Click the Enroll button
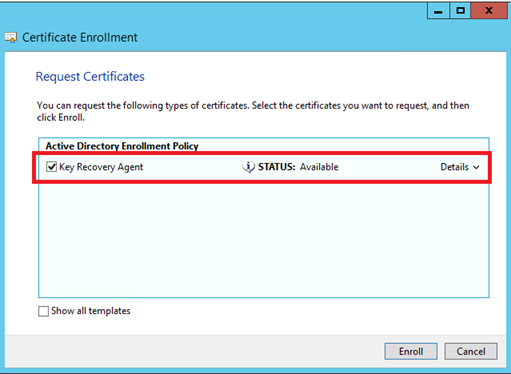The image size is (511, 374). click(411, 351)
